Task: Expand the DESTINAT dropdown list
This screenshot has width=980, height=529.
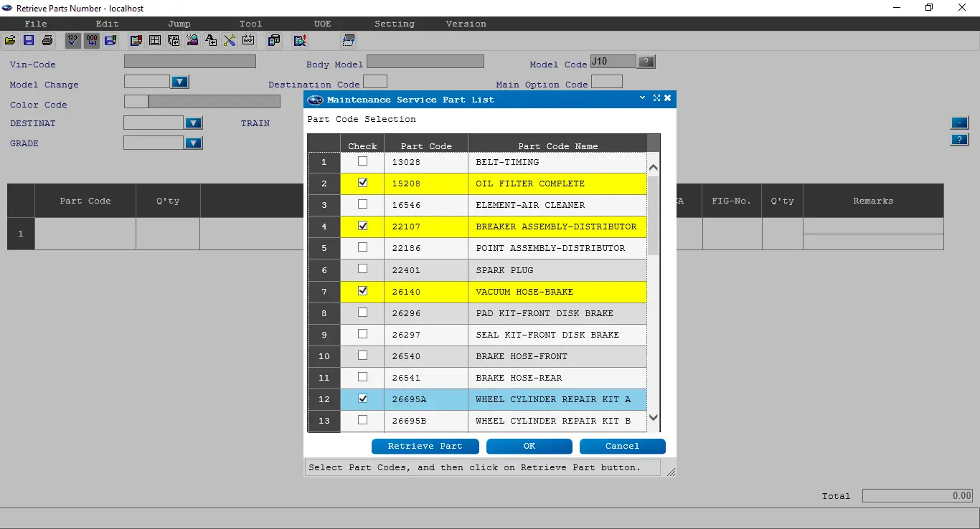Action: click(193, 123)
